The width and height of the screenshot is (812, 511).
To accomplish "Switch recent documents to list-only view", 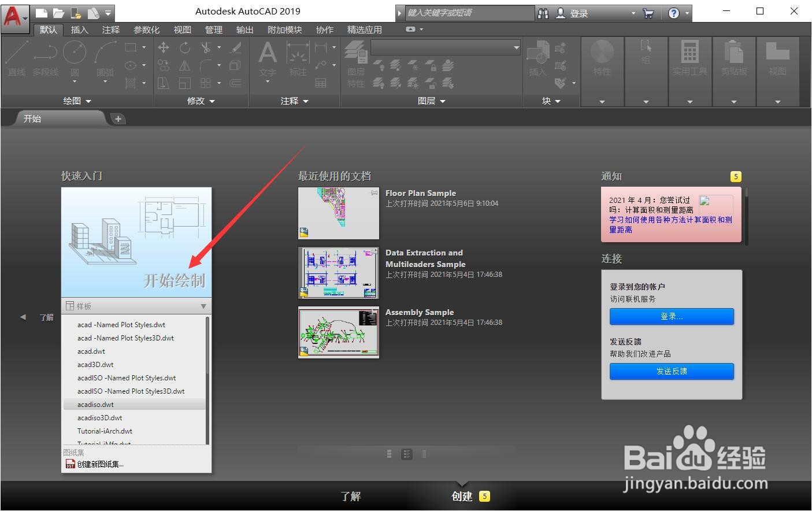I will (424, 454).
